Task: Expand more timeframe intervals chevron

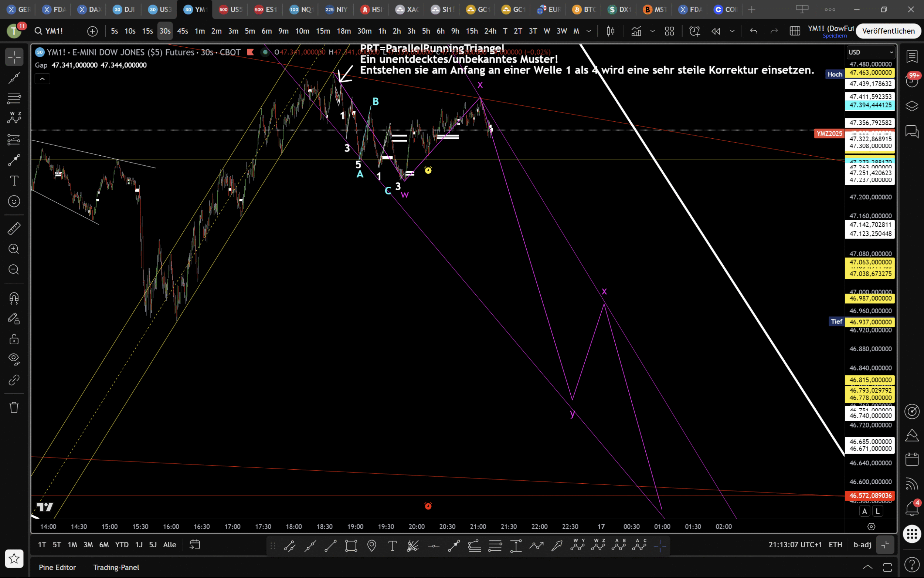Action: coord(589,31)
